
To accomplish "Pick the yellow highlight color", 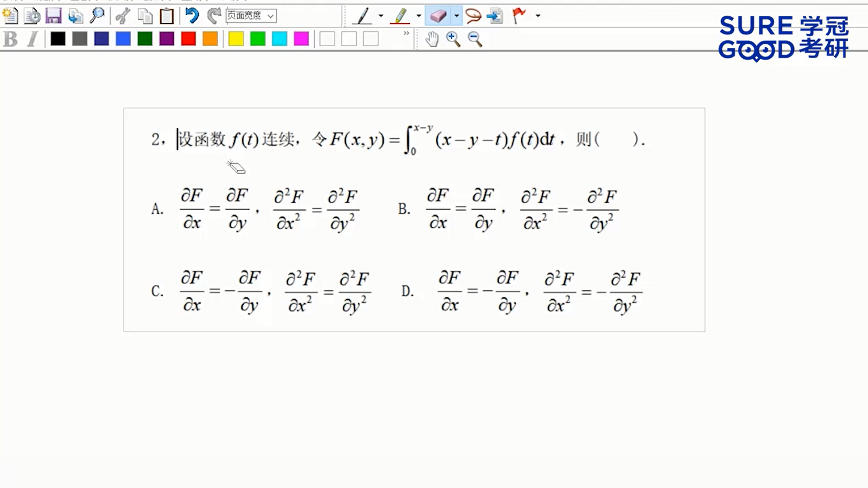I will tap(236, 39).
